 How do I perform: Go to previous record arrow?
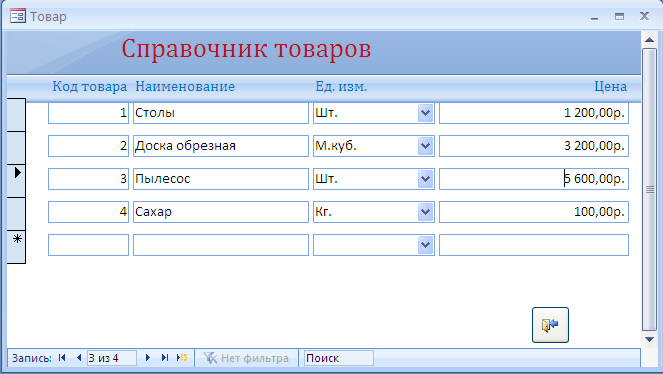coord(79,358)
